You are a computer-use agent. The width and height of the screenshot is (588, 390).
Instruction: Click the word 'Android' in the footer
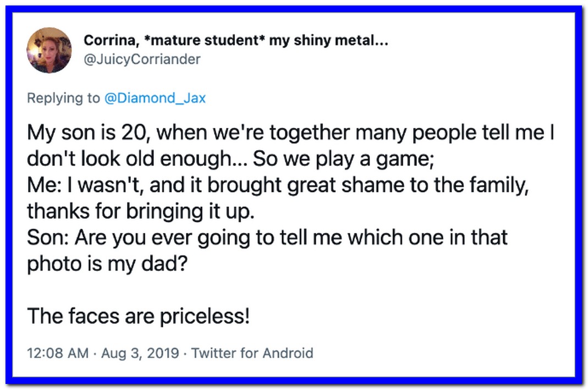click(x=288, y=353)
